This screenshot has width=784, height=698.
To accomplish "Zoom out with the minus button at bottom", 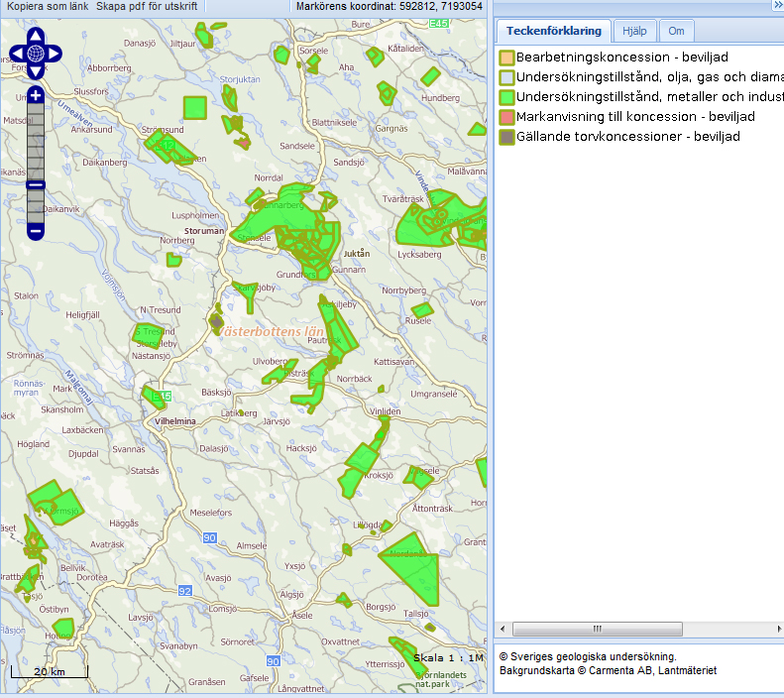I will 36,231.
